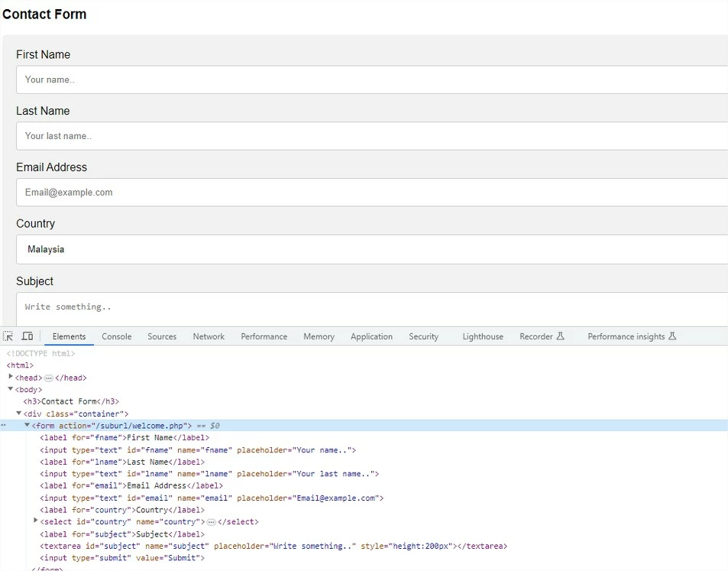Screen dimensions: 728x571
Task: Open the Country dropdown showing Malaysia
Action: tap(372, 249)
